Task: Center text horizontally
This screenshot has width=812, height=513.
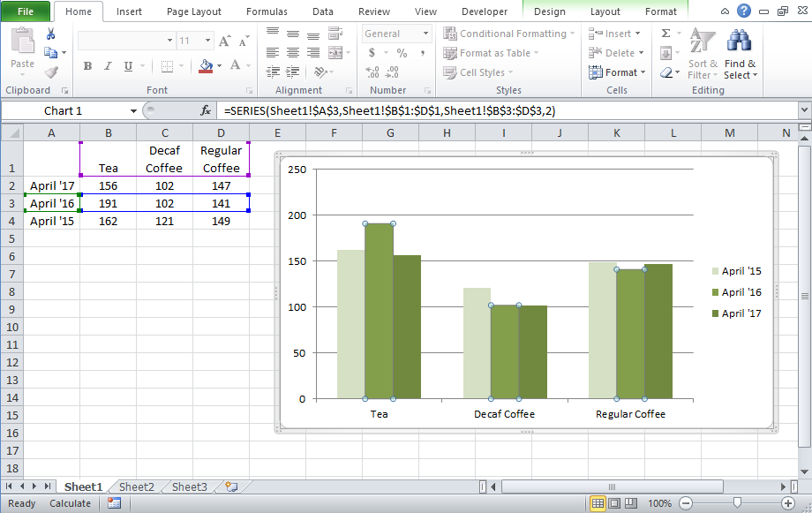Action: pos(293,52)
